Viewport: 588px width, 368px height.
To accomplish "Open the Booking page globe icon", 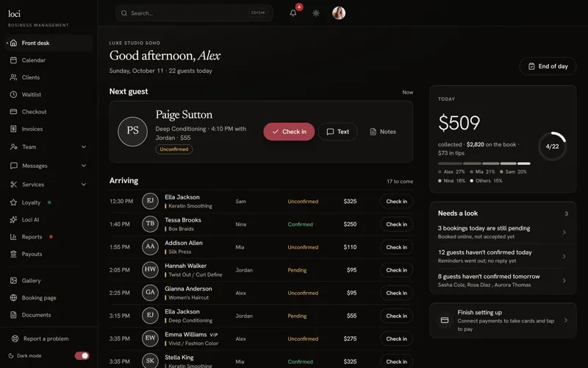I will point(13,298).
